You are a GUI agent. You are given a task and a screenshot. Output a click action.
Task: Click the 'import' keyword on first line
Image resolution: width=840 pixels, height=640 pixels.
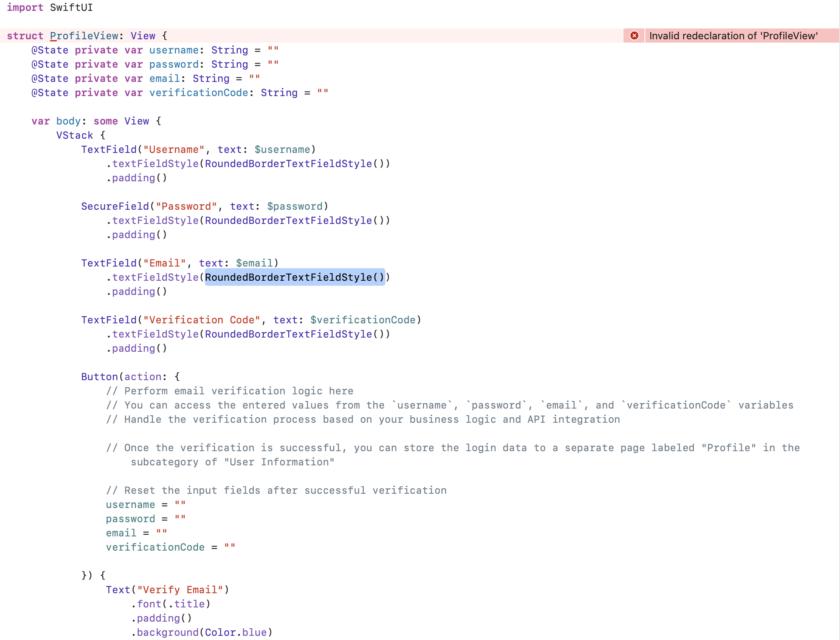[x=25, y=8]
